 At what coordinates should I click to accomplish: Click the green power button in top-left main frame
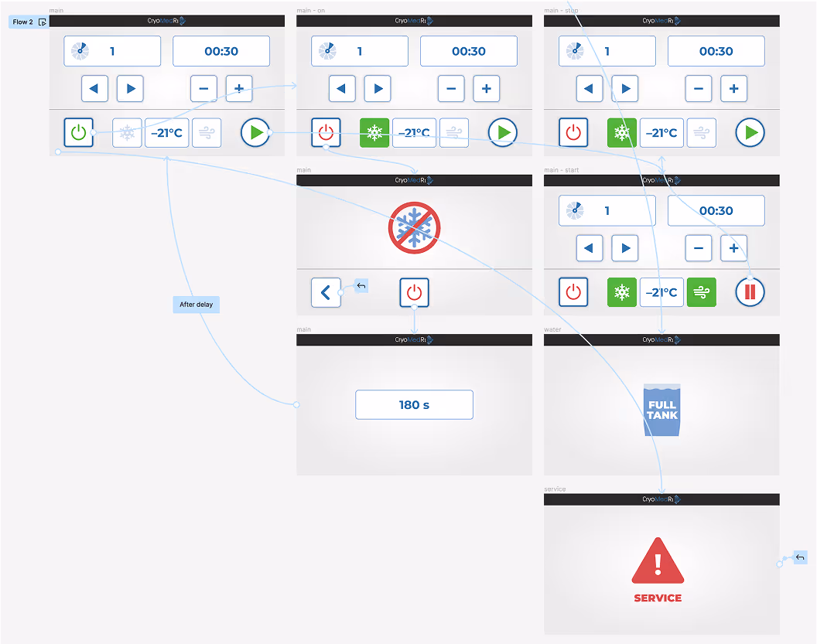point(79,133)
